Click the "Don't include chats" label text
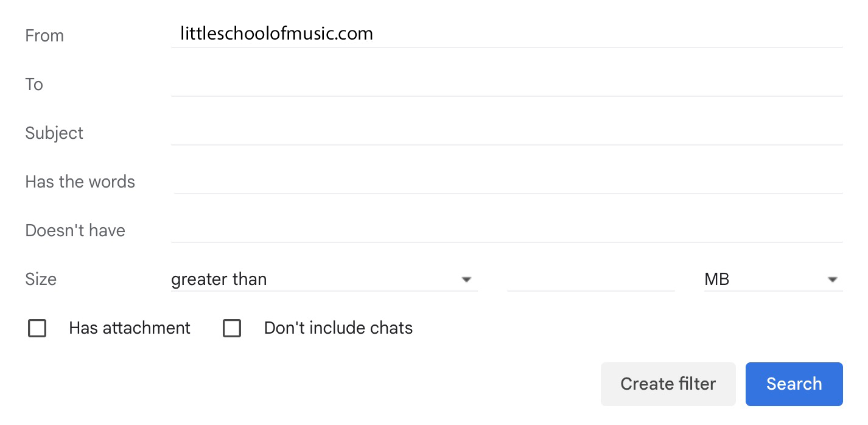868x425 pixels. click(338, 328)
